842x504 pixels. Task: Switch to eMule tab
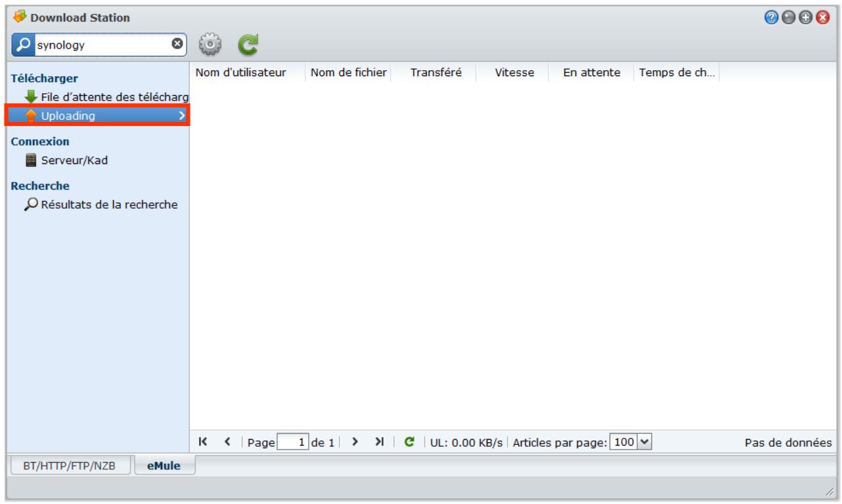pos(165,465)
